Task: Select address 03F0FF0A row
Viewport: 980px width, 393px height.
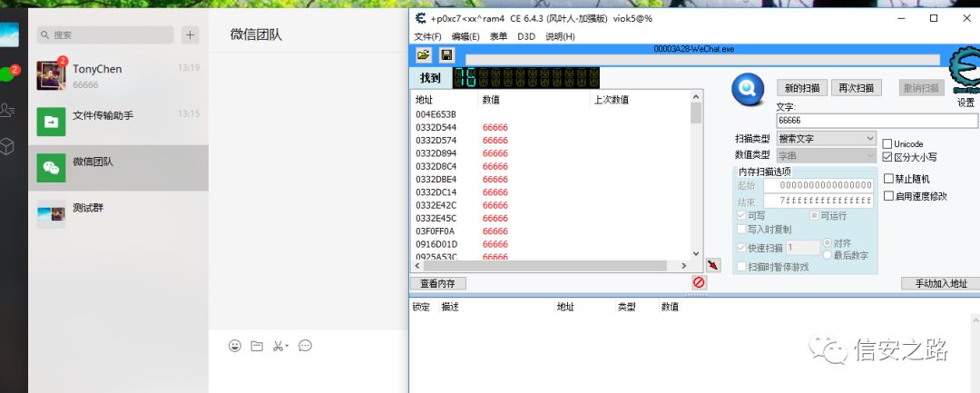Action: [552, 231]
